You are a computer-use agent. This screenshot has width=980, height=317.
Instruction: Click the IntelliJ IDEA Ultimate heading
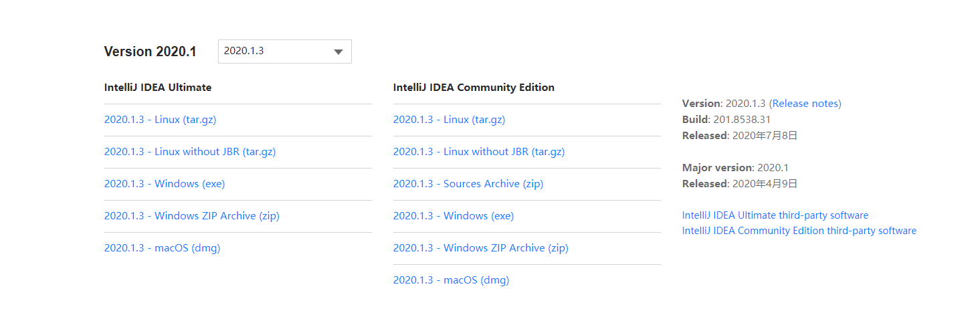[158, 88]
